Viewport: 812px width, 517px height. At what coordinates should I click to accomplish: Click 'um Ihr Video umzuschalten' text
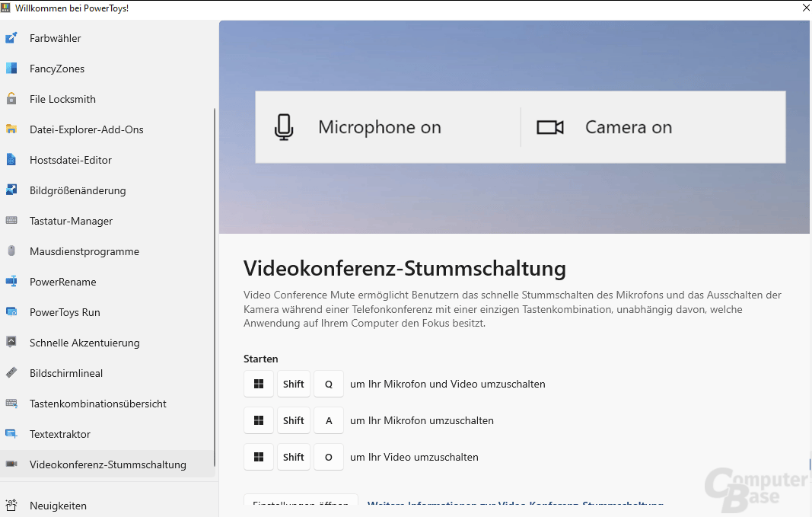(x=414, y=457)
